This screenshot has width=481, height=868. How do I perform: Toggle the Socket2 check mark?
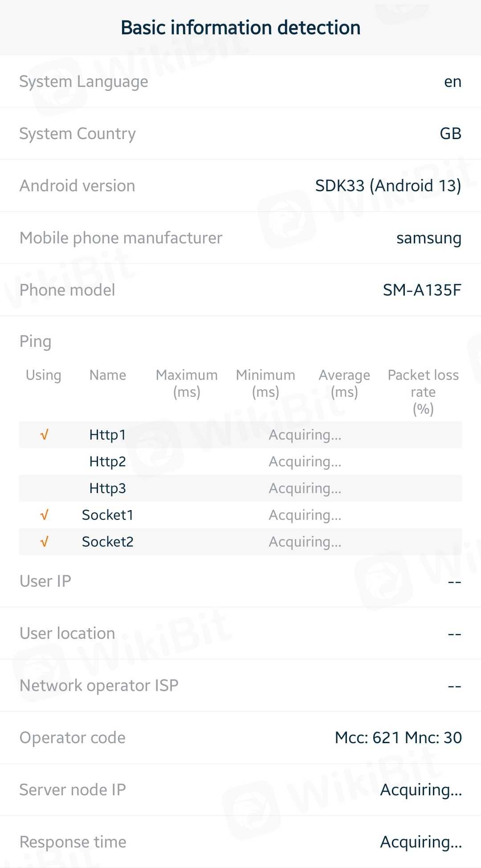coord(44,542)
